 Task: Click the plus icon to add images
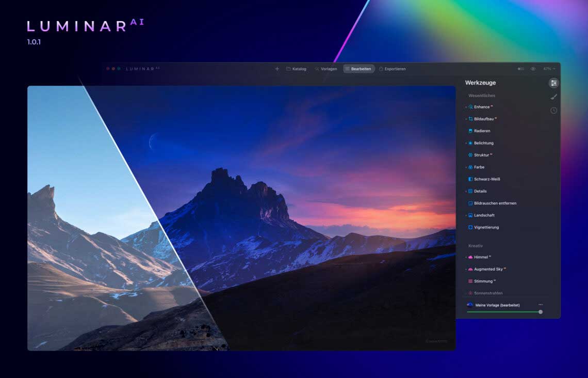click(x=277, y=69)
